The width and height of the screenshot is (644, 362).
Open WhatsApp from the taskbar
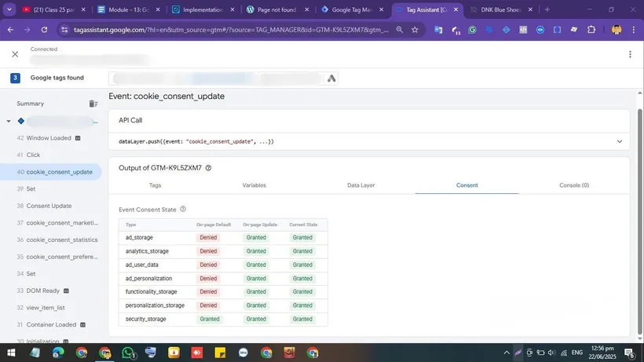128,353
